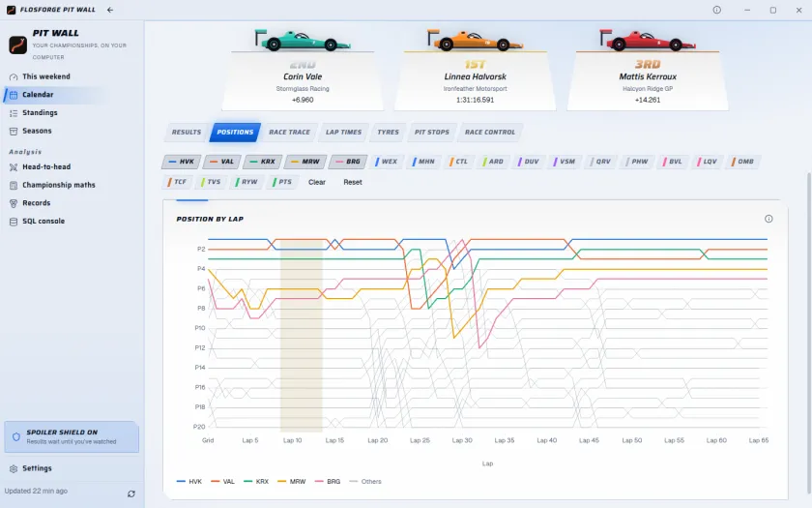The height and width of the screenshot is (508, 812).
Task: Enable the DUV driver chip
Action: click(529, 162)
